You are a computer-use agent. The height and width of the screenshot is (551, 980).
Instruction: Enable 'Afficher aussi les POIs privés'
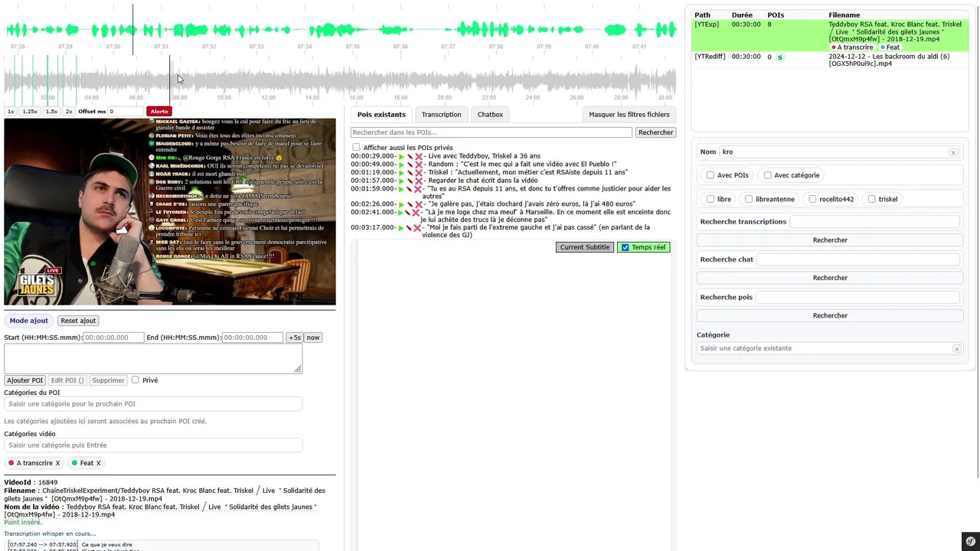[x=356, y=148]
